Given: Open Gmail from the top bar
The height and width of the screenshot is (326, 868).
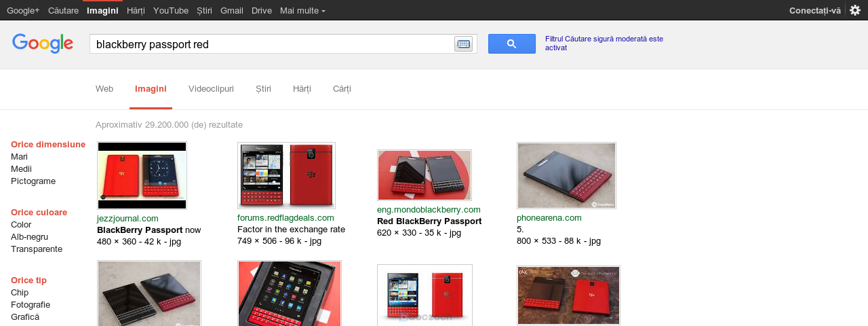Looking at the screenshot, I should pos(232,10).
